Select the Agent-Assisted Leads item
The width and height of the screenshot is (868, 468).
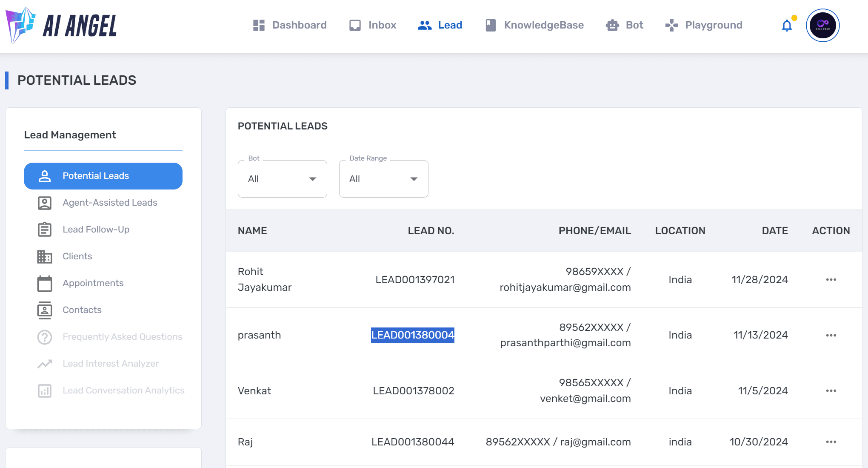click(109, 203)
